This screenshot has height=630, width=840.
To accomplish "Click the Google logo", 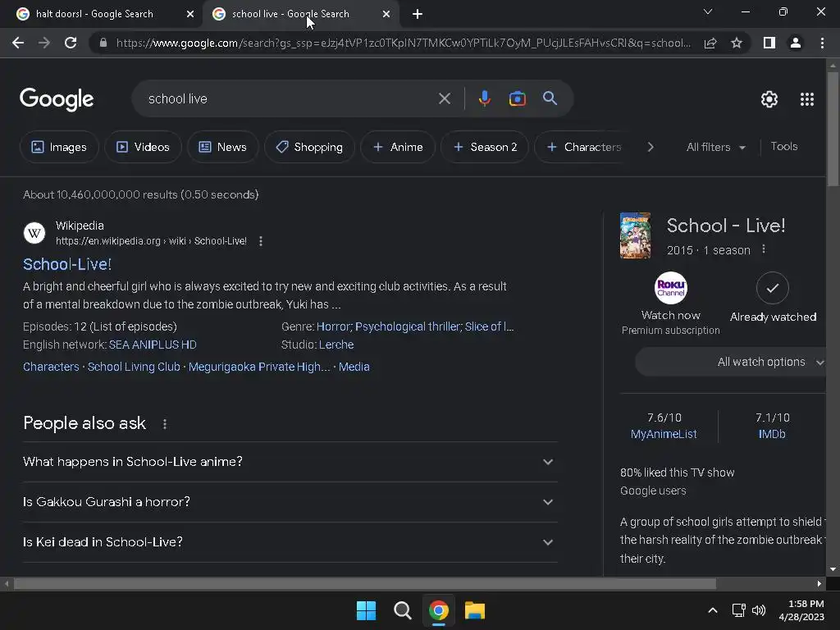I will point(57,99).
